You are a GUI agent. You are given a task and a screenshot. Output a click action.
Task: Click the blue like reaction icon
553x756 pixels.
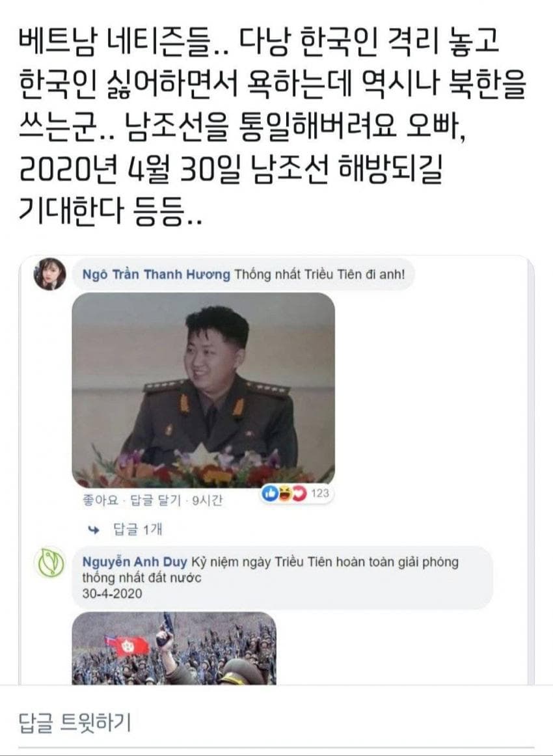pyautogui.click(x=269, y=493)
